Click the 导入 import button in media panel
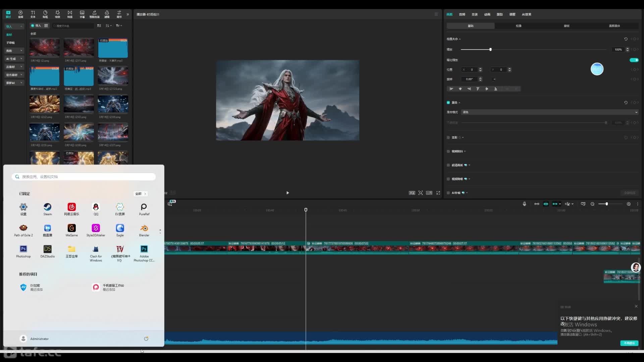The image size is (644, 362). [36, 25]
